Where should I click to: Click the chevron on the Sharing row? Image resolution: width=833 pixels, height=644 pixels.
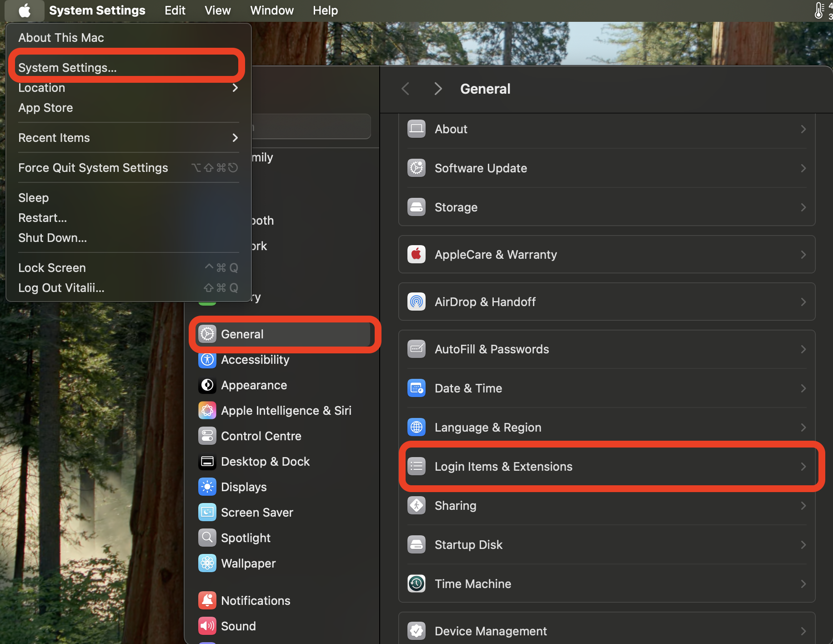pos(803,506)
